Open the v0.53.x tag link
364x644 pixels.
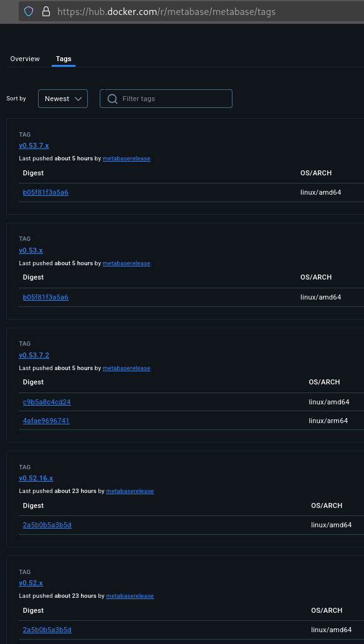coord(31,250)
